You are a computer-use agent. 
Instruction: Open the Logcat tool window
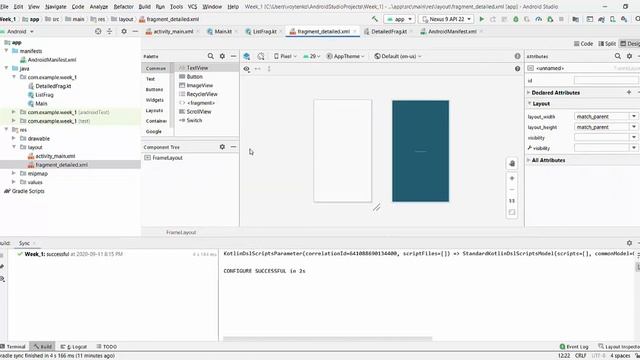click(x=73, y=347)
